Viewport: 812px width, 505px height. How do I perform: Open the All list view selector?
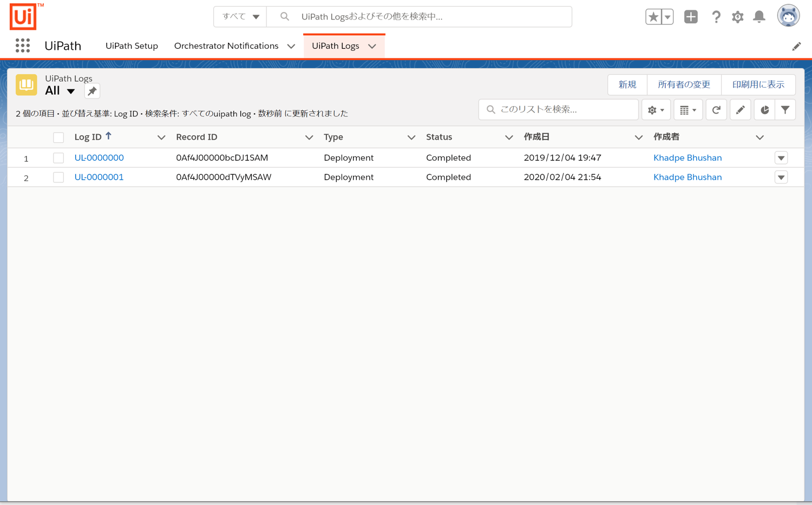[x=60, y=91]
